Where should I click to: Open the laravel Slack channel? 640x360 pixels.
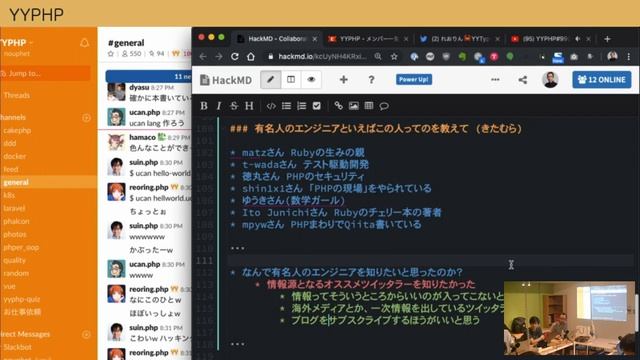[14, 208]
